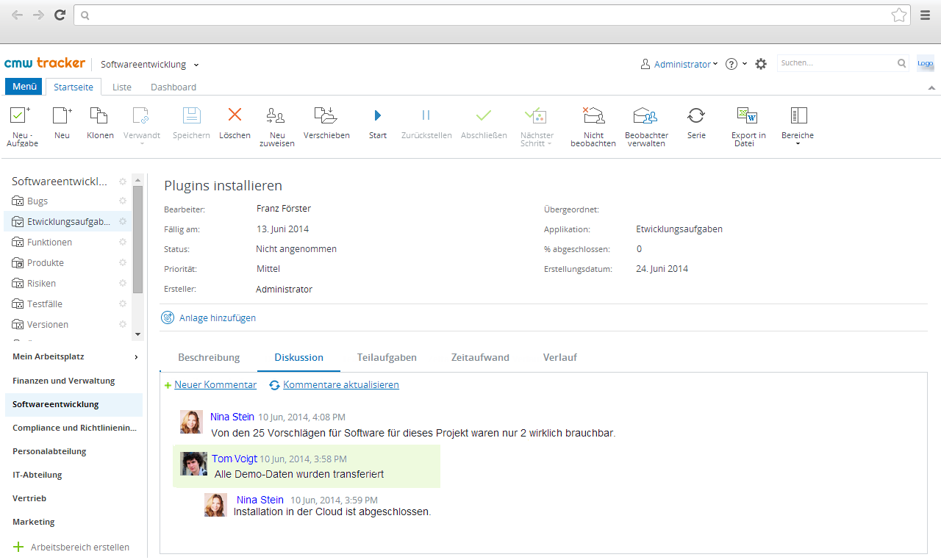
Task: Open the help question mark icon
Action: point(731,64)
